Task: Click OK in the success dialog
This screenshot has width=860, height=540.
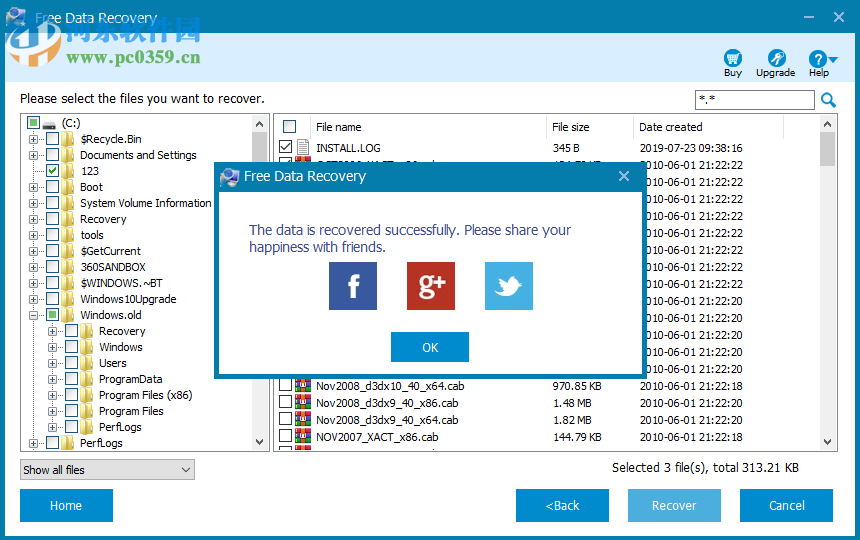Action: (x=430, y=347)
